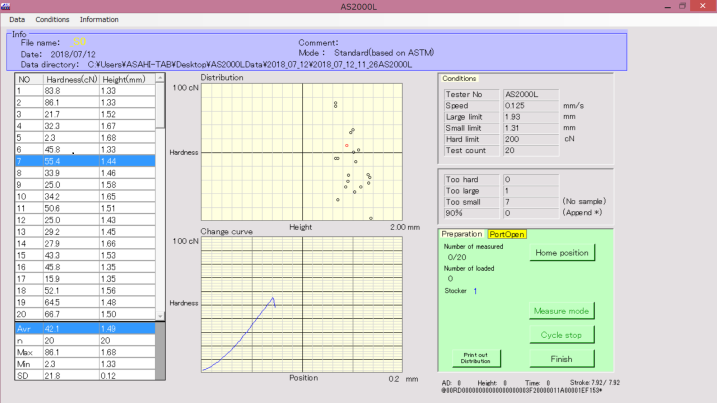This screenshot has width=717, height=403.
Task: Select row 5 with hardness 2.3
Action: click(x=85, y=138)
